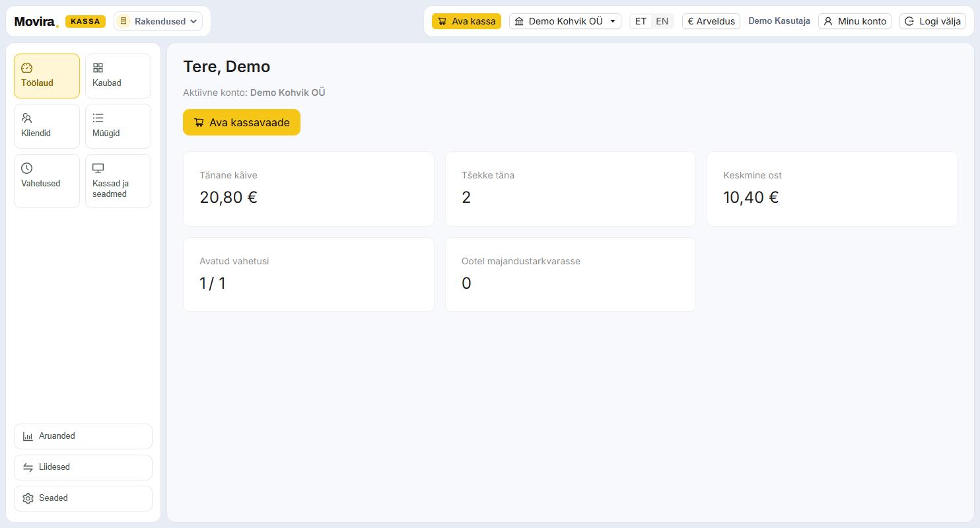Image resolution: width=980 pixels, height=528 pixels.
Task: Click the Tänane käive 20,80 € card
Action: (308, 189)
